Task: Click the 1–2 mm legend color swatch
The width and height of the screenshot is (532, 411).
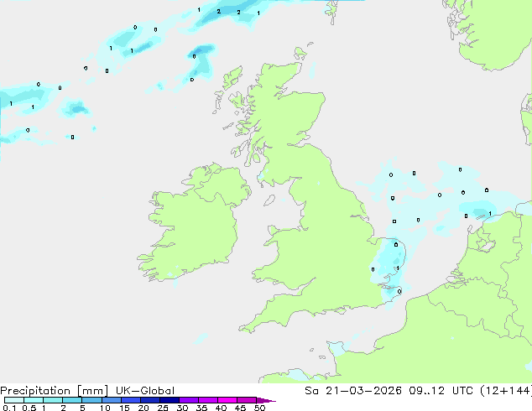Action: click(53, 400)
